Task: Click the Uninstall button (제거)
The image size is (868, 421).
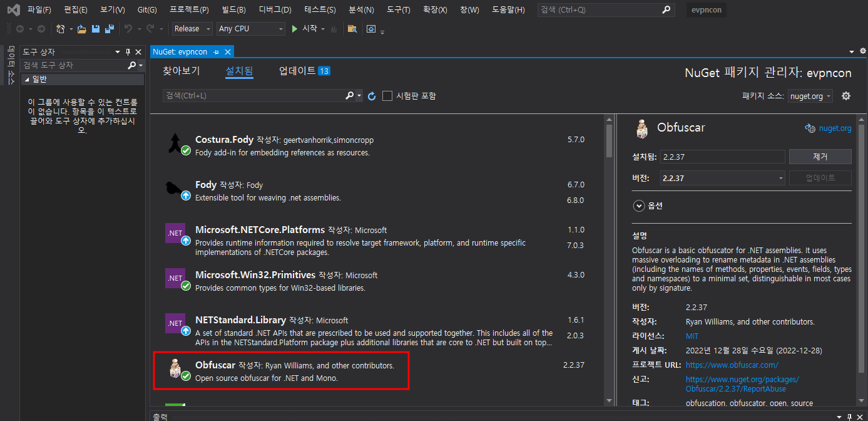Action: pos(820,157)
